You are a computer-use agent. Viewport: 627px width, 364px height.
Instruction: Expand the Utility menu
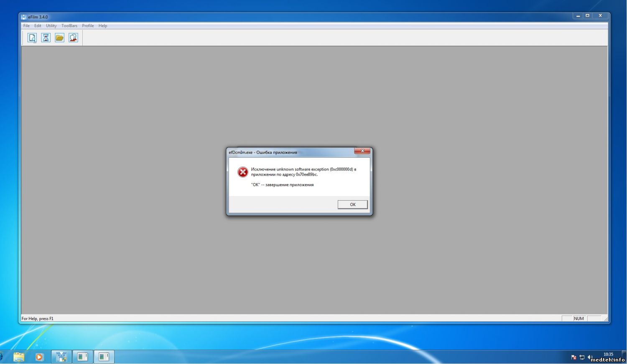point(51,26)
